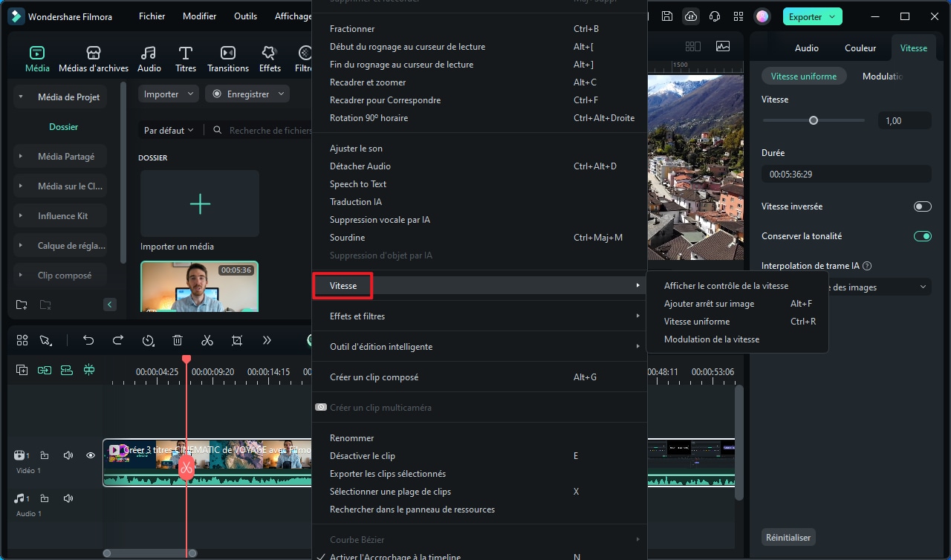Click the Durée field 00:05:36:29

pyautogui.click(x=846, y=174)
